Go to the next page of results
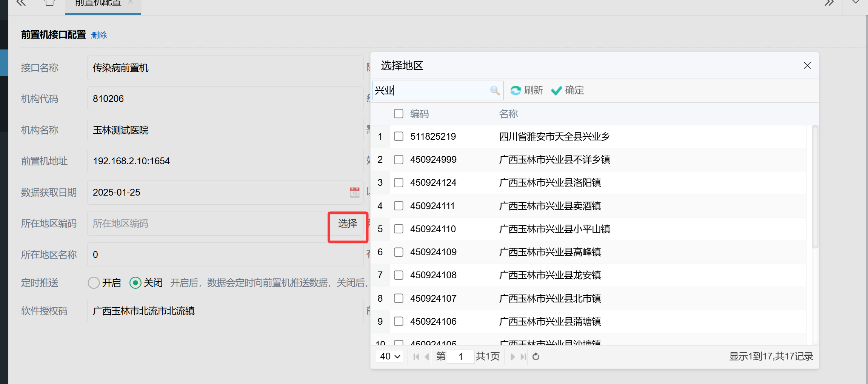Image resolution: width=868 pixels, height=384 pixels. pos(512,357)
